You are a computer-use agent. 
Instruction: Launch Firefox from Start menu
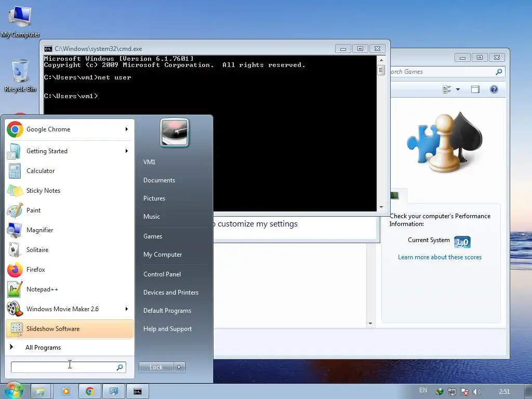pos(70,270)
